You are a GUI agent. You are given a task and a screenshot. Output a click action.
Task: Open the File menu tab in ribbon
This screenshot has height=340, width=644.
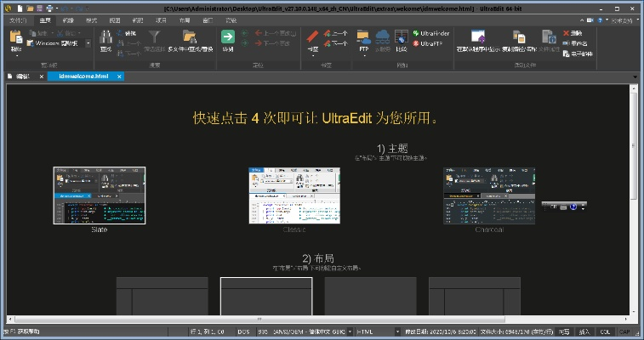point(16,19)
